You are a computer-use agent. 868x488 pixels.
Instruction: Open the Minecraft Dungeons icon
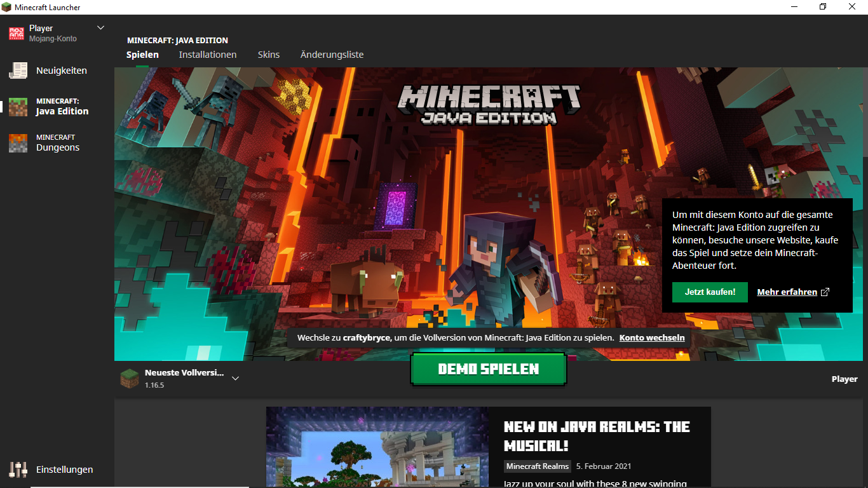click(18, 143)
